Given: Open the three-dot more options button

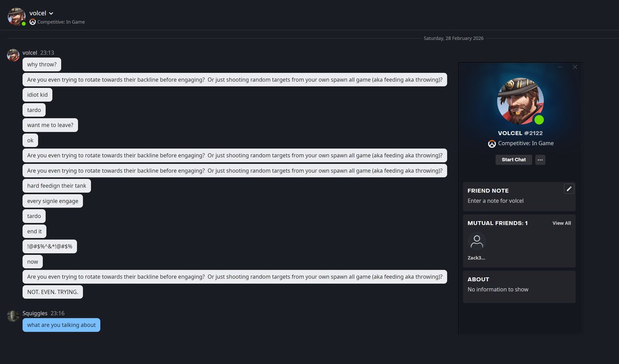Looking at the screenshot, I should click(540, 160).
